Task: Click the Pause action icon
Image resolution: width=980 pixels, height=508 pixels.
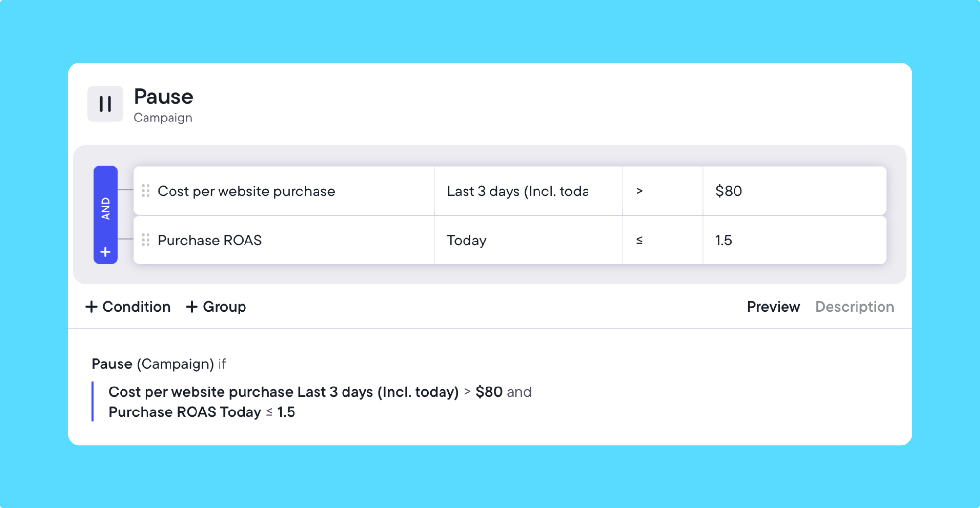Action: (105, 104)
